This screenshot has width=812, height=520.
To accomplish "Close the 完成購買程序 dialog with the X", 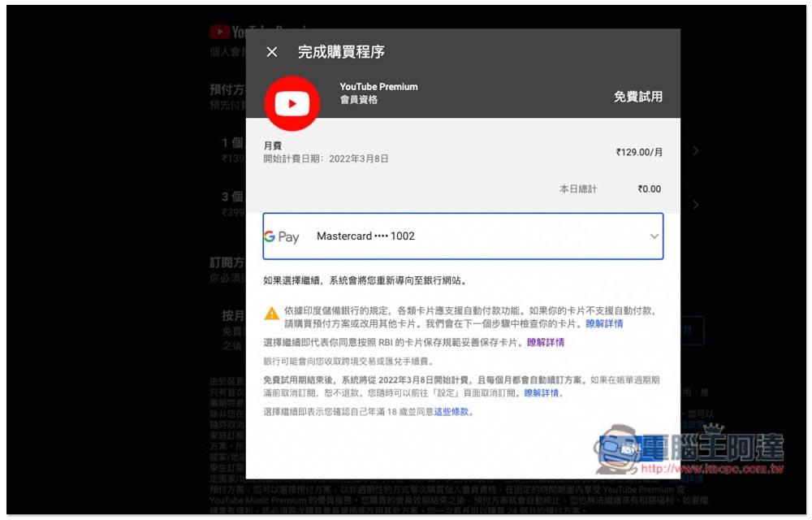I will pyautogui.click(x=272, y=52).
